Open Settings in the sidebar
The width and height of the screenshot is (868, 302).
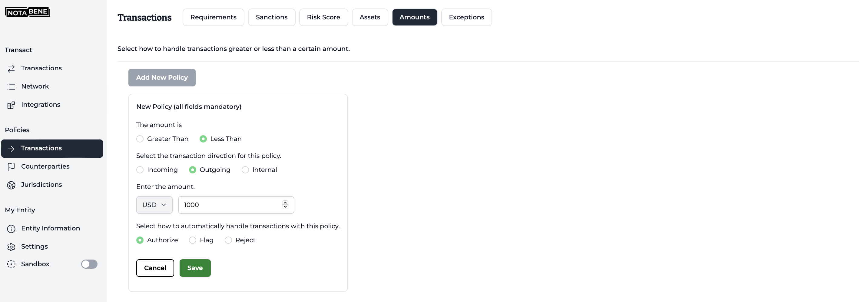52,247
